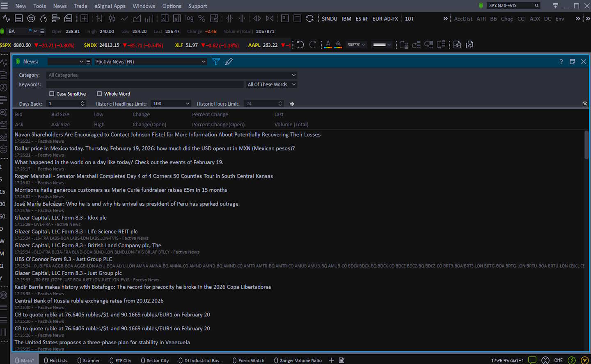
Task: Open new chart window icon
Action: [x=6, y=18]
